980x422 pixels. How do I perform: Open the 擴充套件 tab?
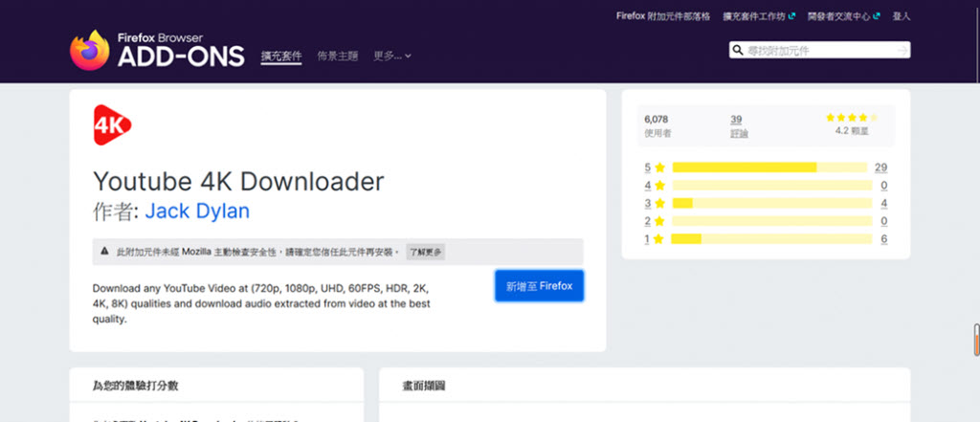pyautogui.click(x=281, y=56)
